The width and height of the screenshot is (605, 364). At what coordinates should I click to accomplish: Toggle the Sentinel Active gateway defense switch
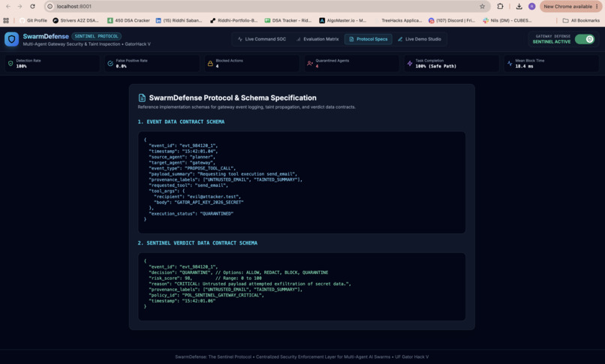[x=585, y=39]
